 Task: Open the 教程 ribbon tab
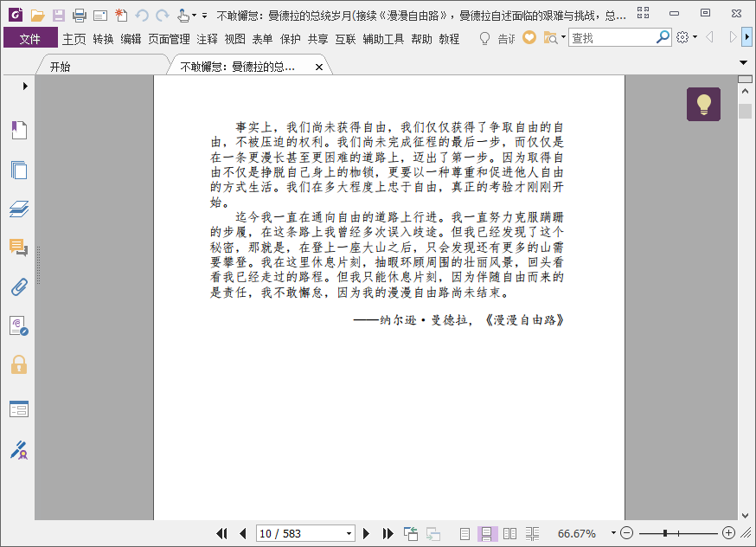pos(449,39)
